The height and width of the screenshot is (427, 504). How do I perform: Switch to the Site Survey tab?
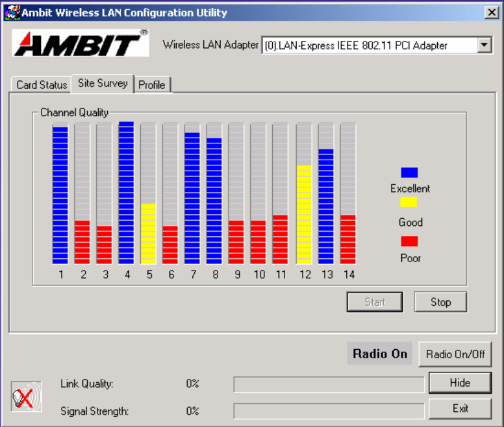click(103, 83)
